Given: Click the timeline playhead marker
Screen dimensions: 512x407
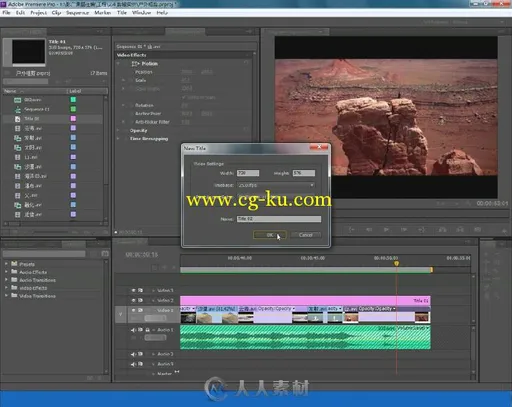Looking at the screenshot, I should click(x=397, y=264).
